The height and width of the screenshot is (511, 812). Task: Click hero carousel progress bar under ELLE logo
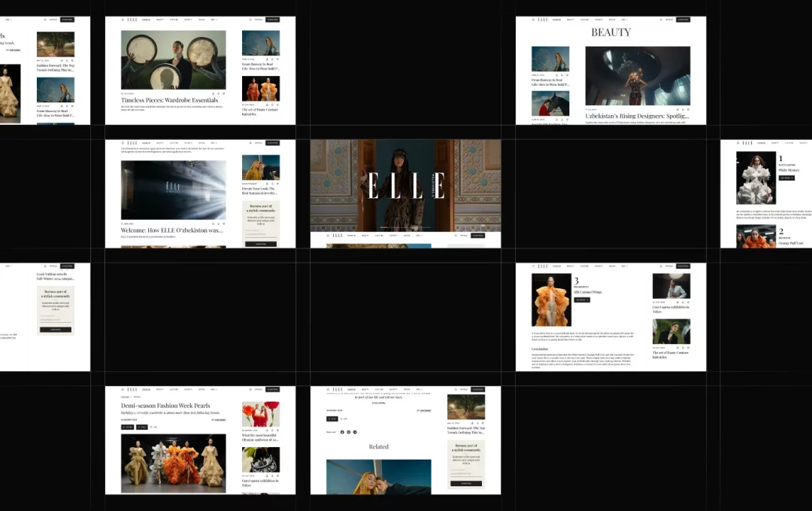point(406,227)
